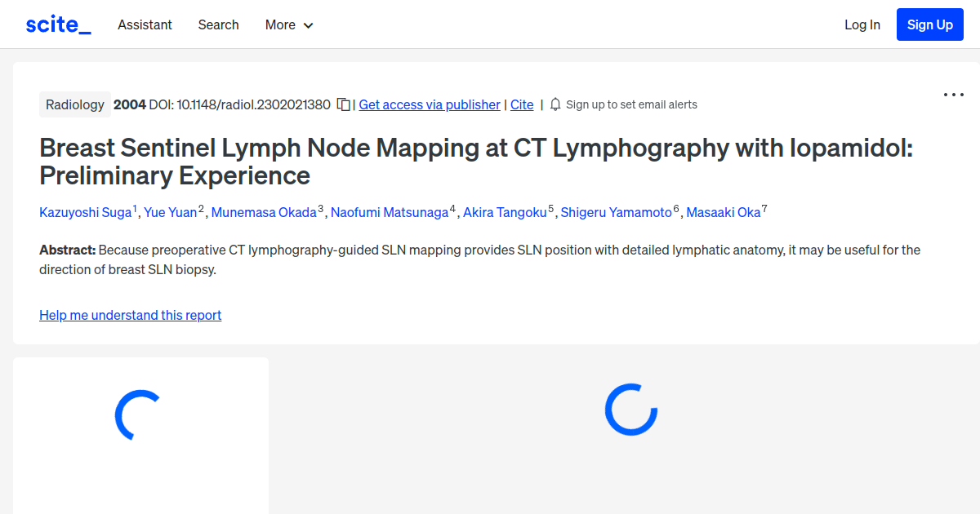Click the Cite link
This screenshot has width=980, height=514.
tap(522, 104)
